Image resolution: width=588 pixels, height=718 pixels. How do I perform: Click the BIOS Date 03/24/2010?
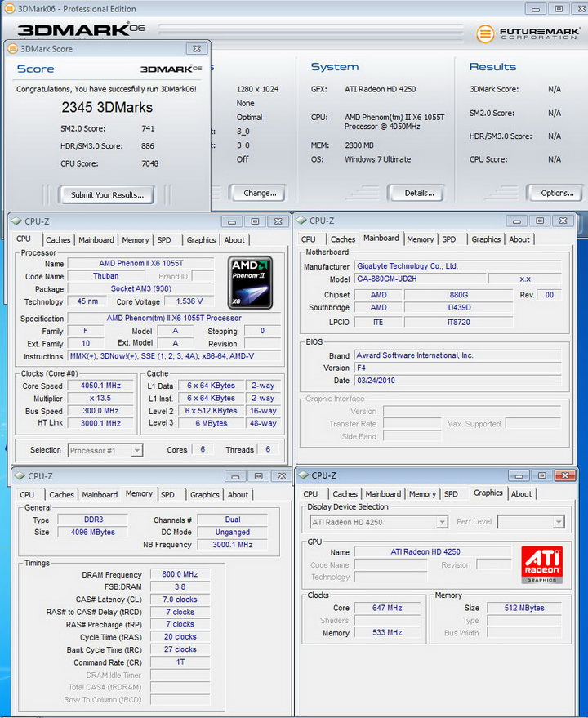458,381
